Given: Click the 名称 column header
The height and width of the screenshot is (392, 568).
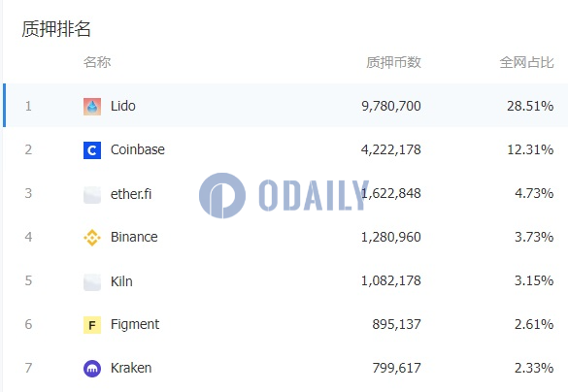Looking at the screenshot, I should pos(97,62).
